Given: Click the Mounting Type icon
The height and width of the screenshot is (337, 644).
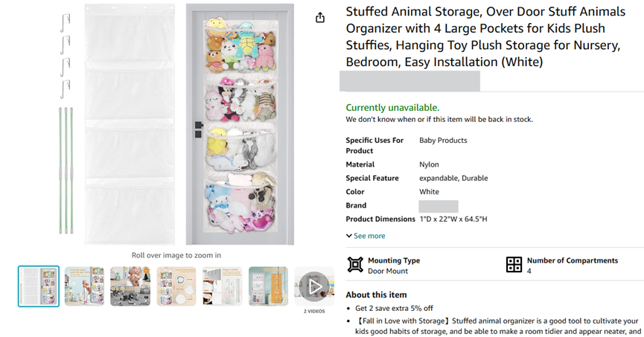Looking at the screenshot, I should pyautogui.click(x=355, y=265).
